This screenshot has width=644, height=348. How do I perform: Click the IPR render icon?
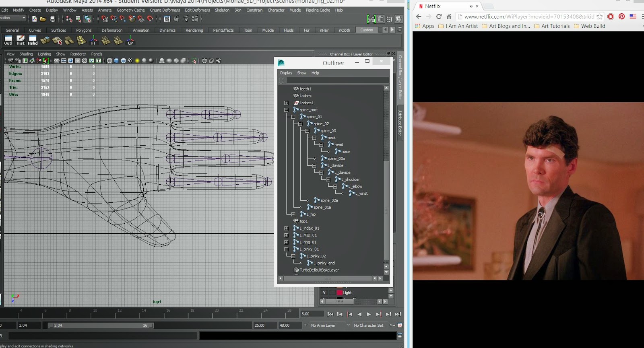(186, 19)
